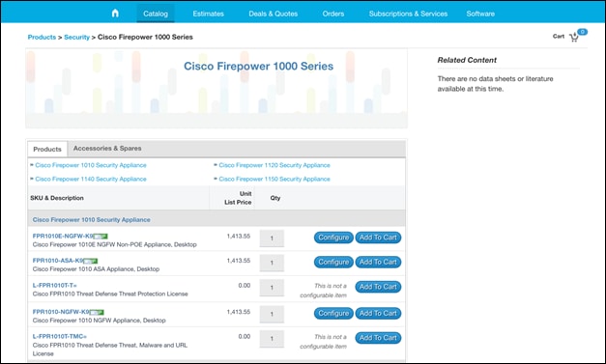Configure the FPR1010E-NGFW-K9 appliance
The image size is (606, 364).
(x=333, y=238)
